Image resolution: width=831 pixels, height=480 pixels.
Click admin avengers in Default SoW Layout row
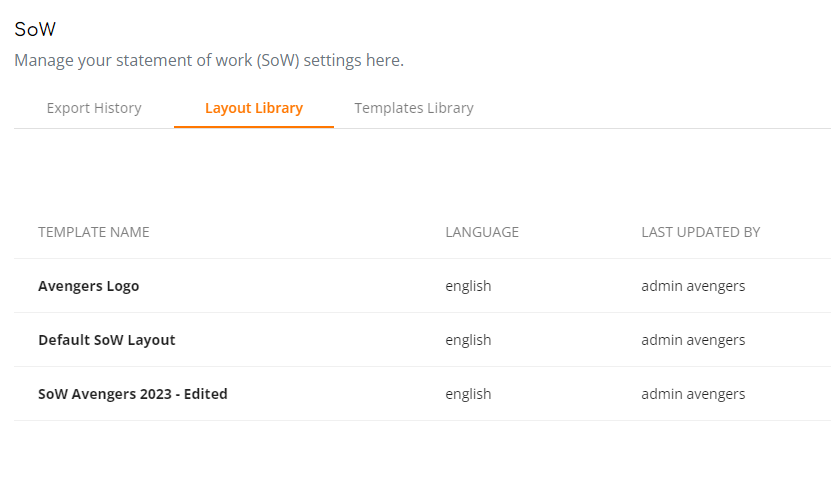click(x=693, y=340)
